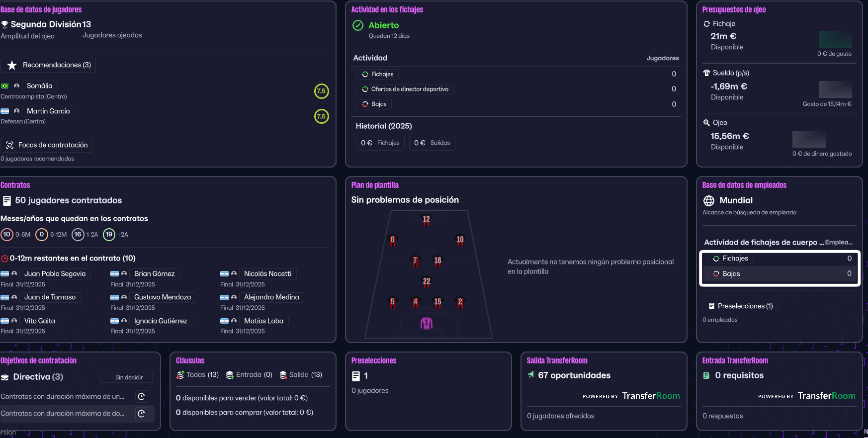Open the Fichajes row in staff activity
The image size is (868, 438).
[x=780, y=259]
